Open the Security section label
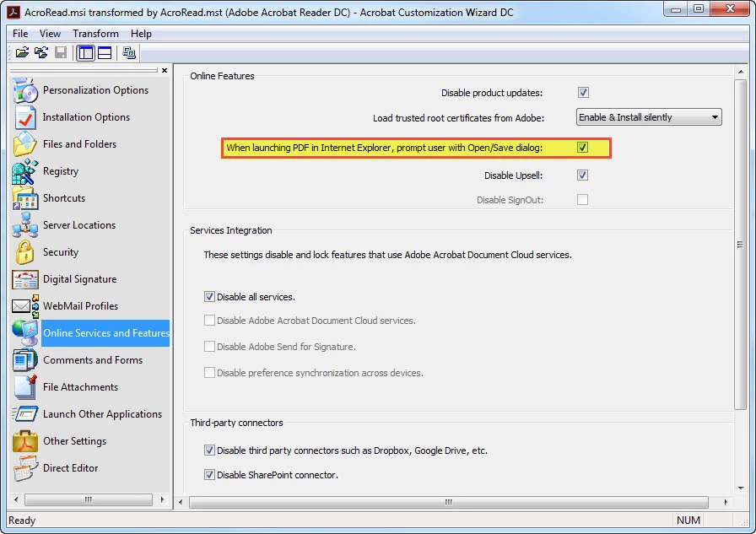The image size is (756, 534). tap(61, 252)
